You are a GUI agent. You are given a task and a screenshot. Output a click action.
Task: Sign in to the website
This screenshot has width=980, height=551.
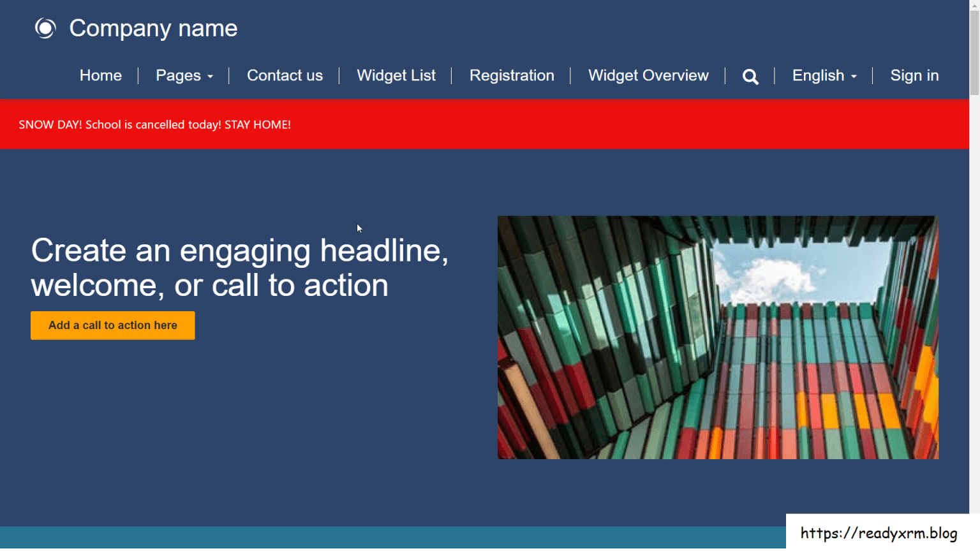pyautogui.click(x=914, y=75)
